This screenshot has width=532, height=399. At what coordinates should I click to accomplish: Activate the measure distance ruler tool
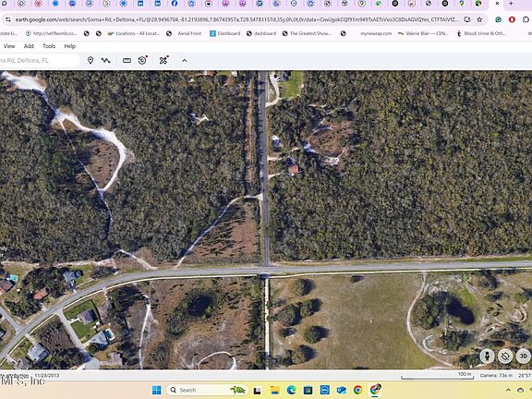[127, 60]
